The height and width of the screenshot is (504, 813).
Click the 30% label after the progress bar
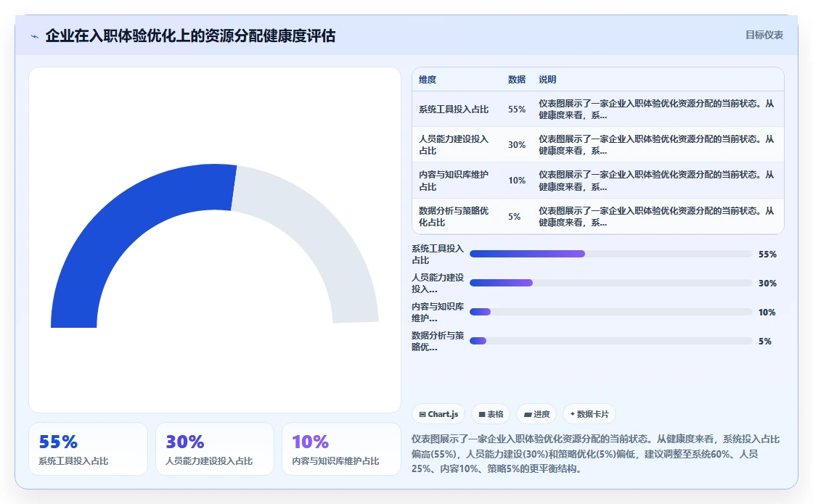point(767,284)
